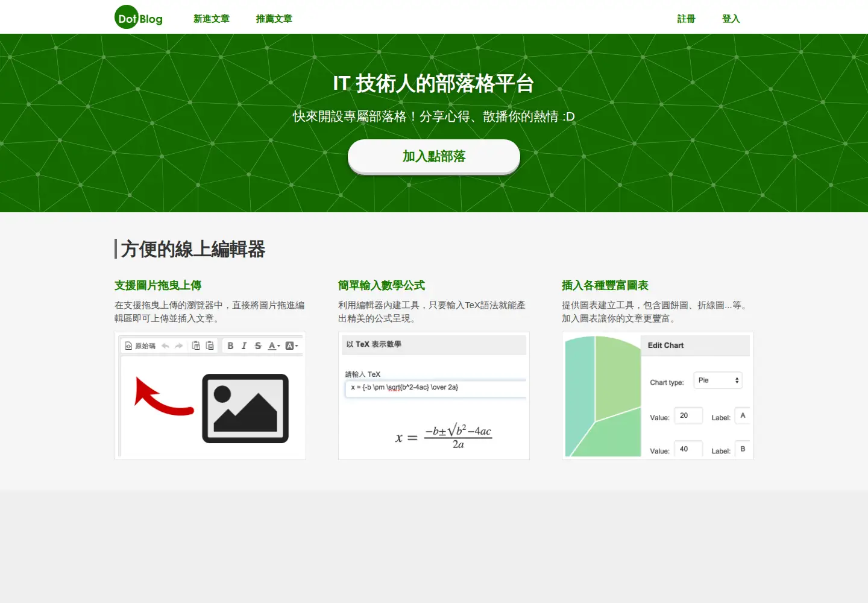This screenshot has width=868, height=603.
Task: Click the rendered quadratic formula
Action: pyautogui.click(x=444, y=436)
